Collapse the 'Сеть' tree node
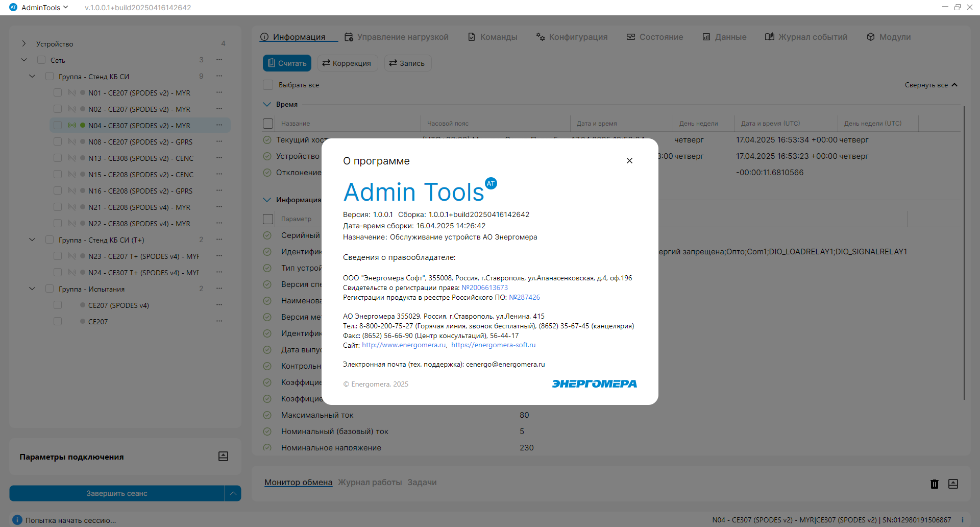This screenshot has height=527, width=980. [23, 60]
